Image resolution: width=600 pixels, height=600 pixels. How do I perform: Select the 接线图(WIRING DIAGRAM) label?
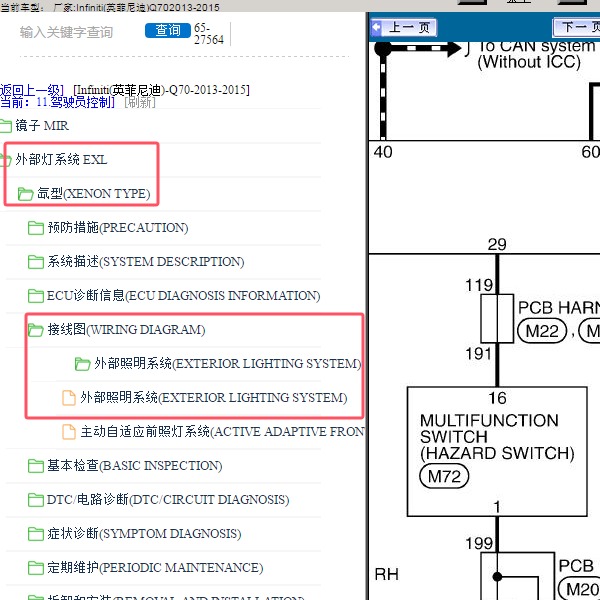pos(126,329)
